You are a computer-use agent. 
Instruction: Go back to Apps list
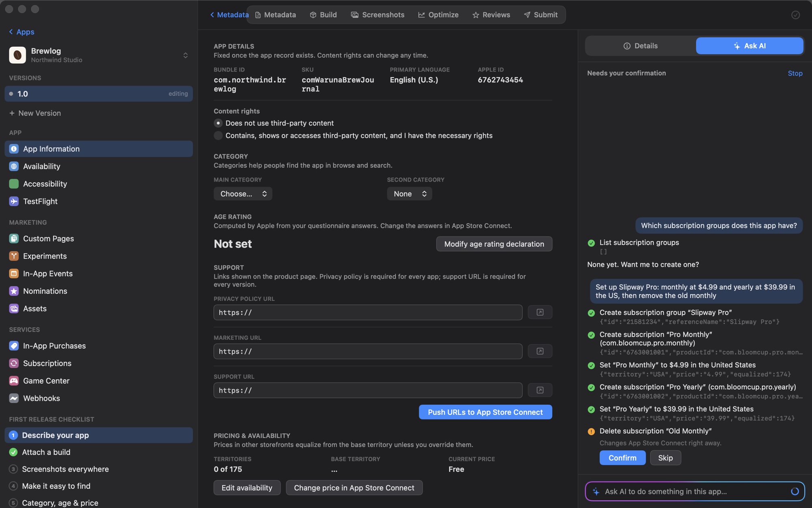pos(22,32)
